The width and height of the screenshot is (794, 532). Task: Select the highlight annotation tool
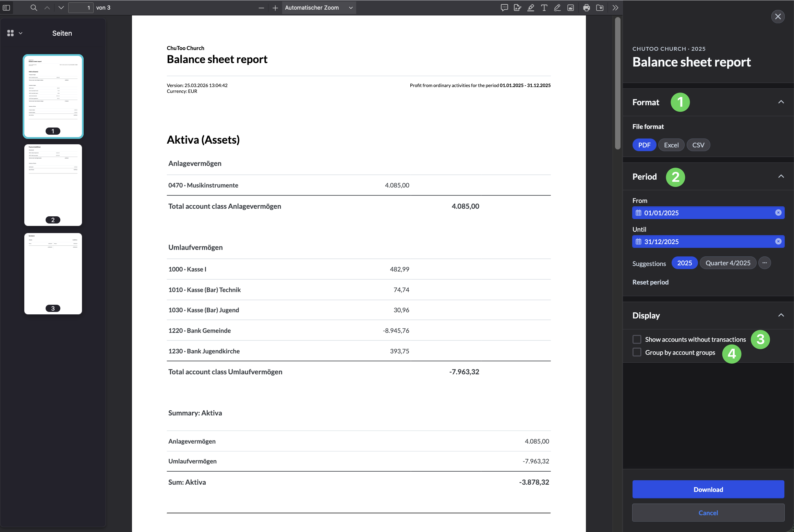[531, 8]
